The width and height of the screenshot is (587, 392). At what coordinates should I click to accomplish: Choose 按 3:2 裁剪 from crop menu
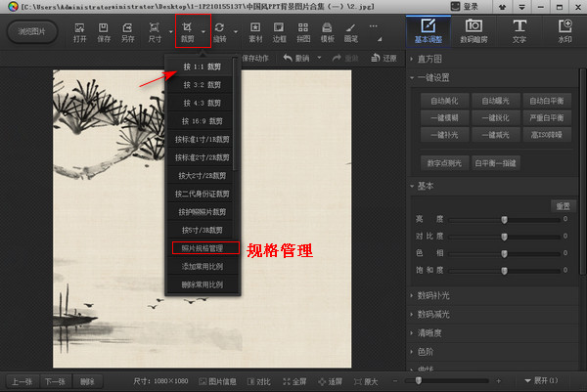(202, 85)
